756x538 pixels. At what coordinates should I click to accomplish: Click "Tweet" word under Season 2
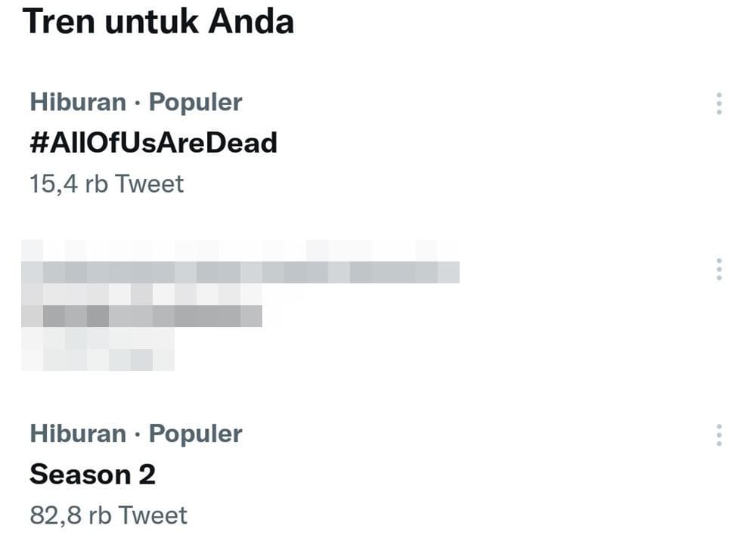[x=152, y=515]
